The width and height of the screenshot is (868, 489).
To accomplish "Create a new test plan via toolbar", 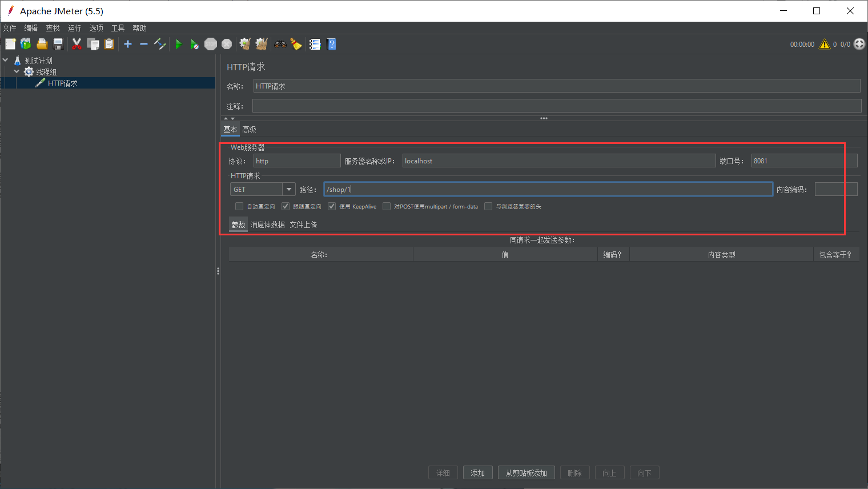I will 10,44.
